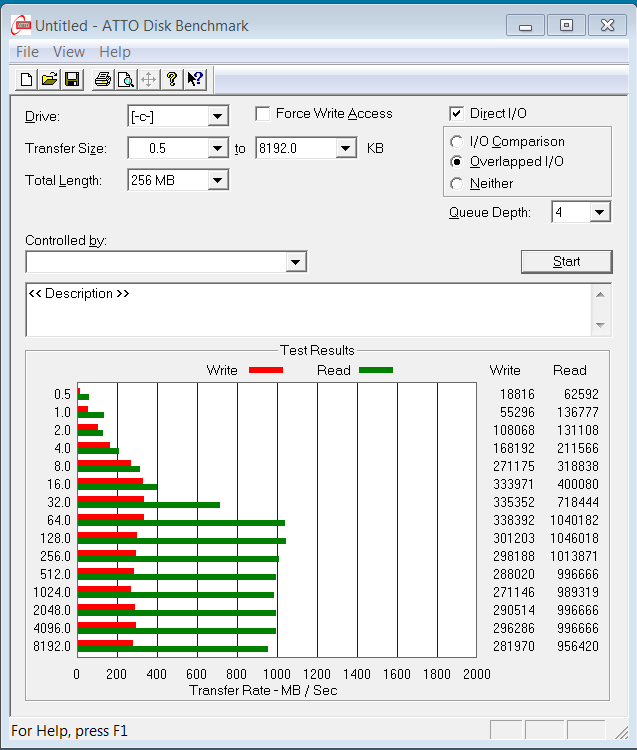This screenshot has width=637, height=750.
Task: Click the description scrollbar down arrow
Action: click(601, 325)
